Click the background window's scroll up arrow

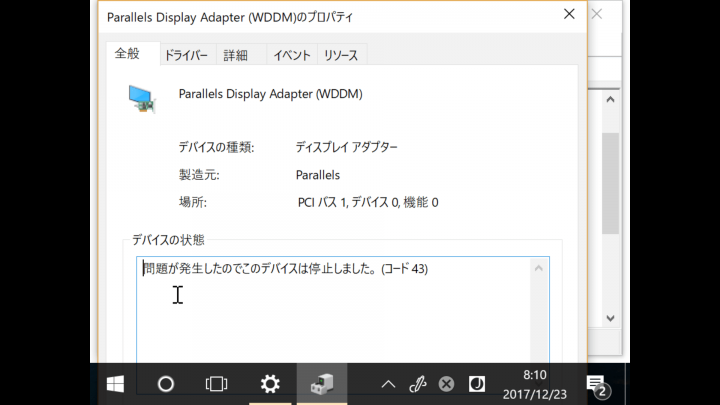tap(610, 100)
